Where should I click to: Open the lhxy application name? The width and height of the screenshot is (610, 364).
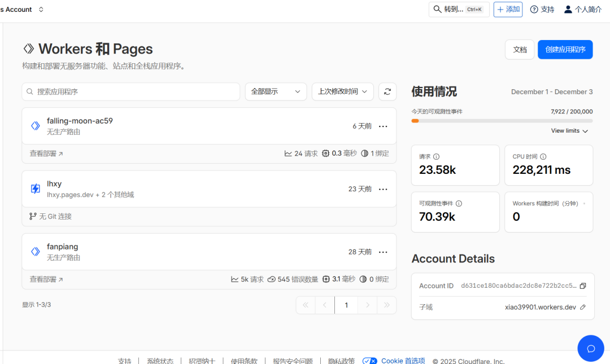54,183
